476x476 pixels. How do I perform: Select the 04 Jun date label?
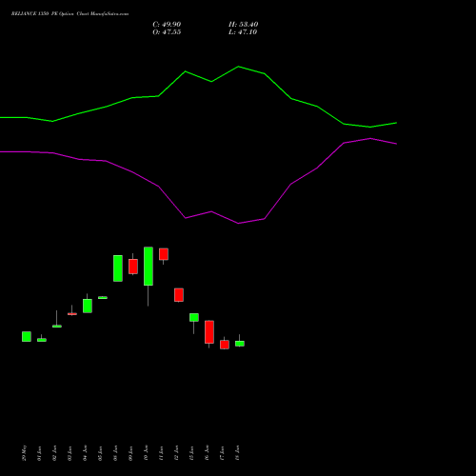(x=86, y=453)
